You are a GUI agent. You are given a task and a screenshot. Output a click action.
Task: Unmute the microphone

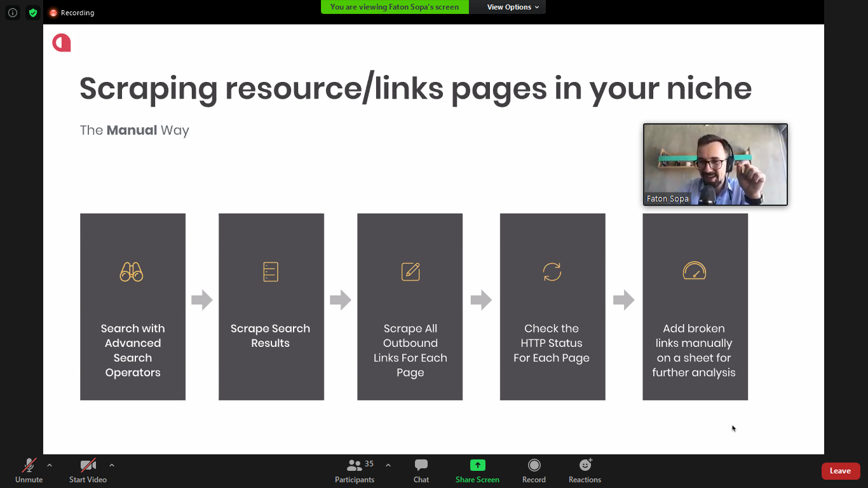(29, 471)
